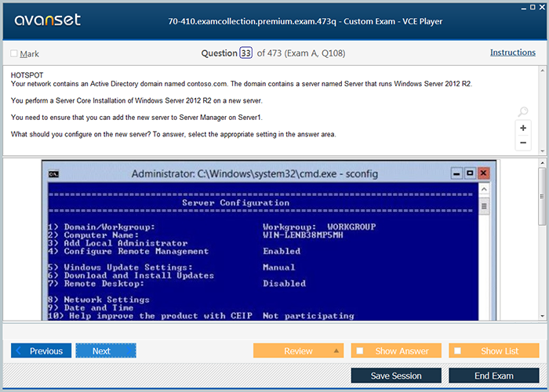Toggle the Show List checkbox
Image resolution: width=549 pixels, height=392 pixels.
click(x=457, y=350)
